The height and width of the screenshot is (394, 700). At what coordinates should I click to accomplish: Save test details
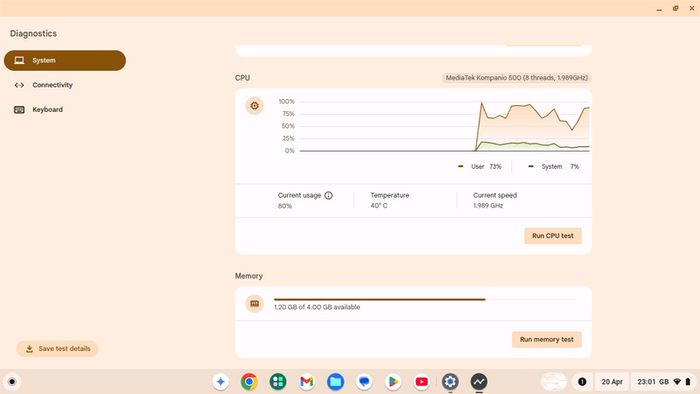[58, 348]
